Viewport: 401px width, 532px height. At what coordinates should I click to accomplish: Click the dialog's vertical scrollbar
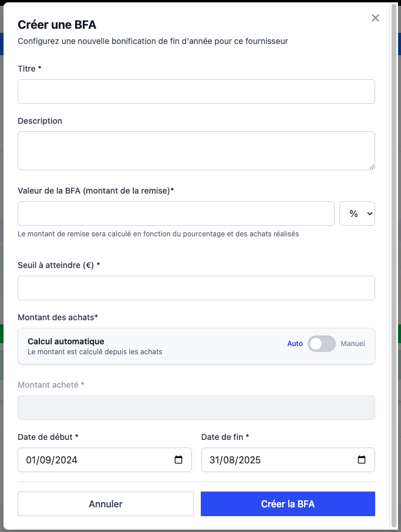(x=393, y=264)
